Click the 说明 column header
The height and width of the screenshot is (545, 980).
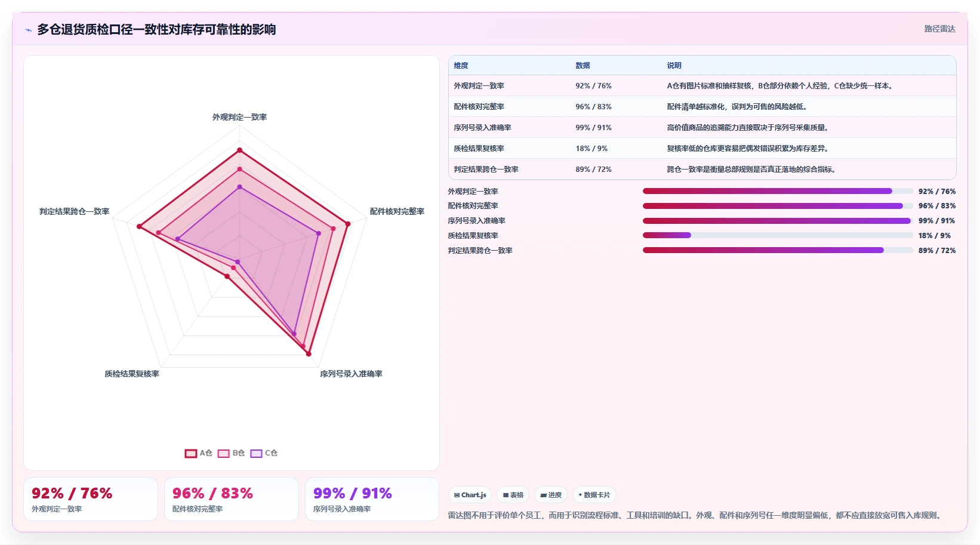coord(674,66)
